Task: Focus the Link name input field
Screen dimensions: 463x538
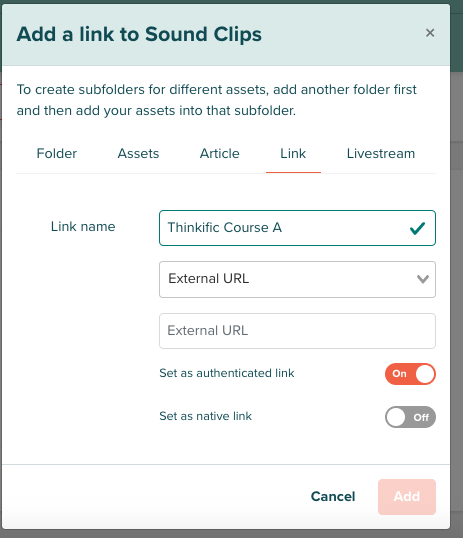Action: [x=297, y=228]
